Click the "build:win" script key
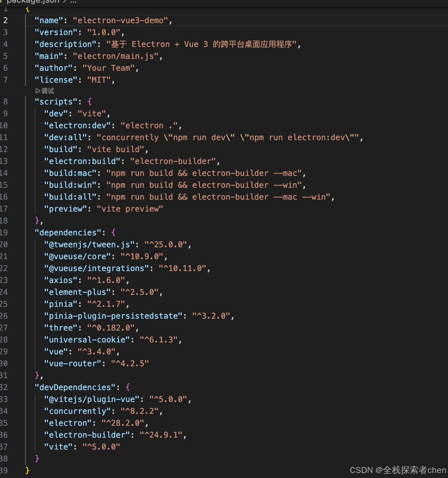Screen dimensions: 448x478 click(70, 185)
